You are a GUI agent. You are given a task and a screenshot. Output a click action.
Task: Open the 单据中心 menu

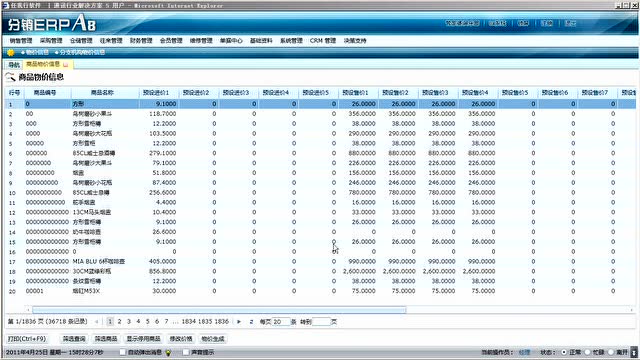(x=231, y=40)
